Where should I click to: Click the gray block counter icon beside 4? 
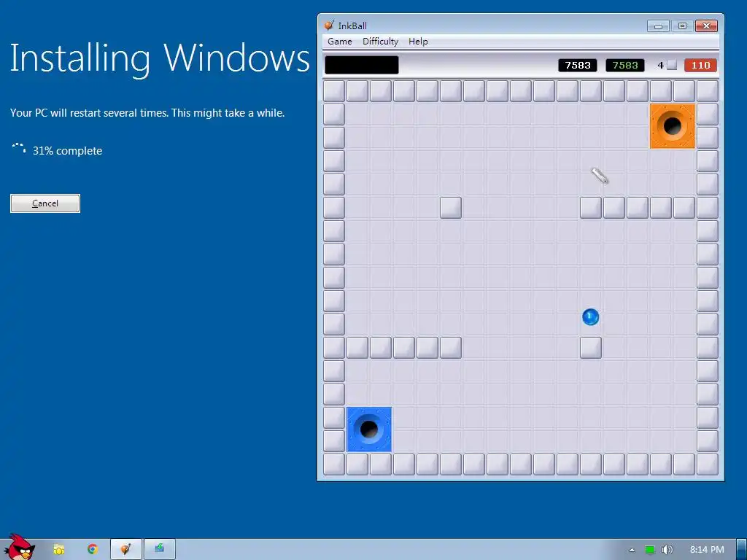[x=672, y=65]
